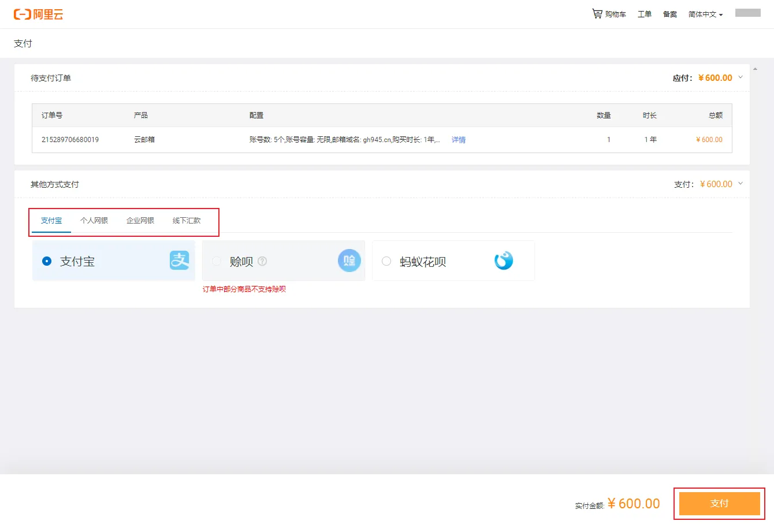Click the question mark icon beside 赊呗

[x=263, y=261]
